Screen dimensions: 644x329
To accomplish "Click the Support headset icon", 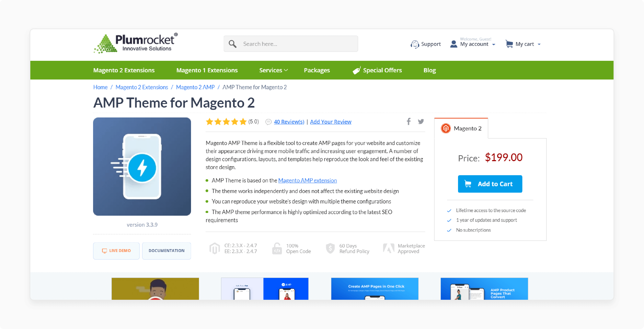I will pos(415,44).
